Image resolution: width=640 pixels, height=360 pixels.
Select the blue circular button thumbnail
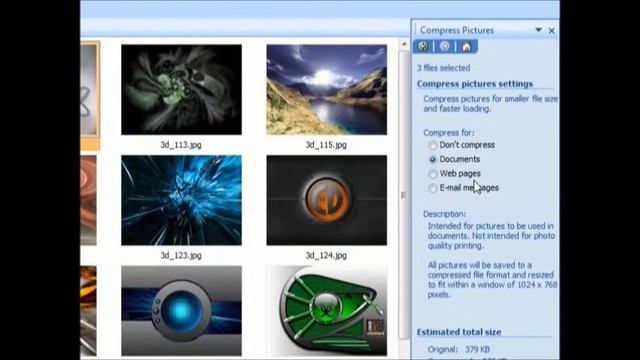point(181,311)
